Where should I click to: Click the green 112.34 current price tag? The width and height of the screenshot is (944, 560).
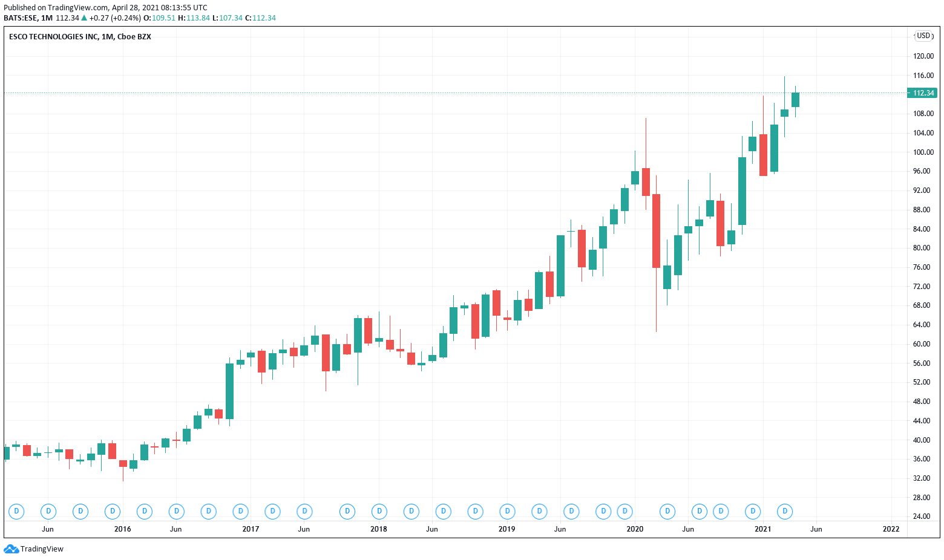pos(922,93)
